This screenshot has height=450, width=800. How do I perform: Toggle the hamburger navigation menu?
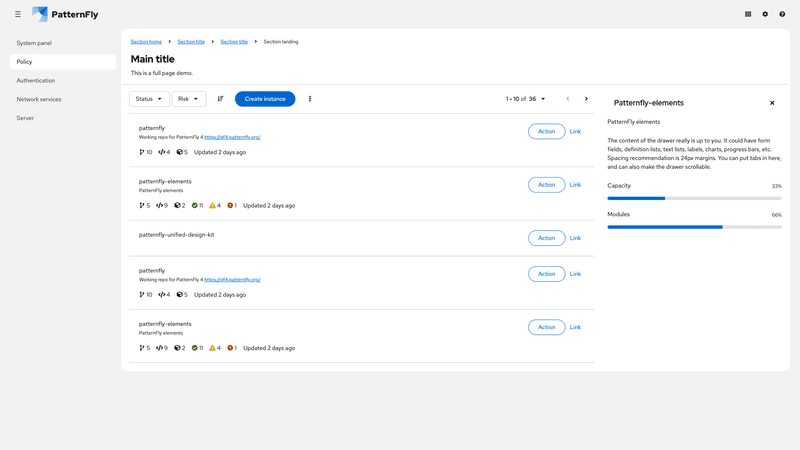(x=17, y=14)
